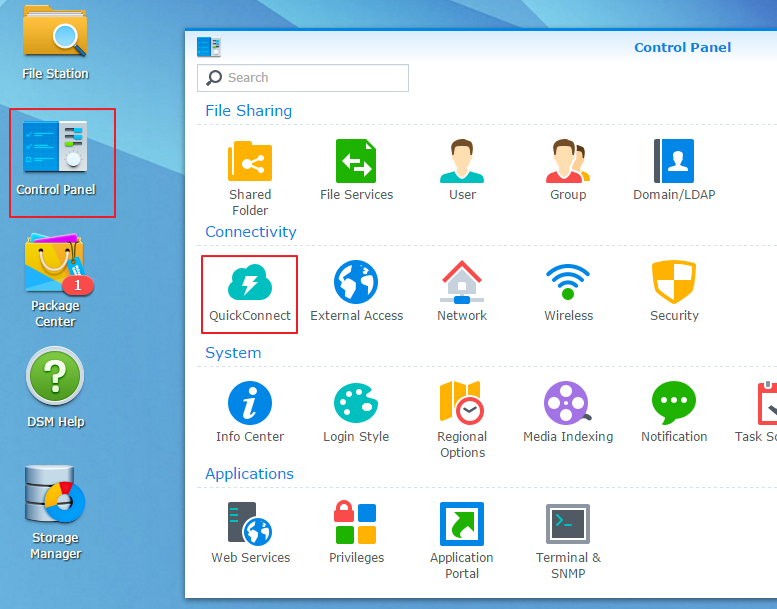The height and width of the screenshot is (609, 777).
Task: Click the File Sharing section heading
Action: click(248, 111)
